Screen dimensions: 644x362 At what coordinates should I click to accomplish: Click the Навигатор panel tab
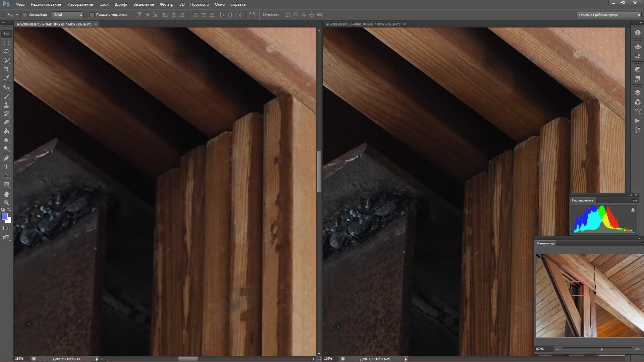click(545, 243)
